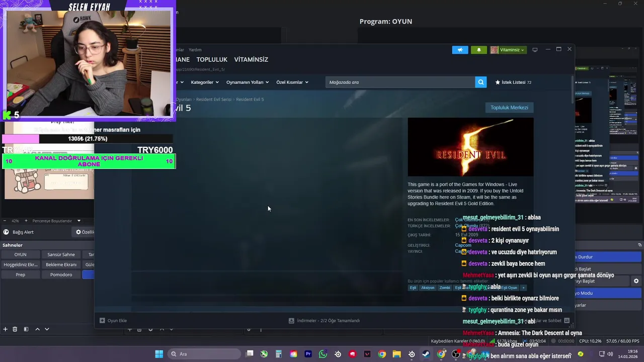Add a tag with the plus button
Image resolution: width=644 pixels, height=362 pixels.
point(523,288)
